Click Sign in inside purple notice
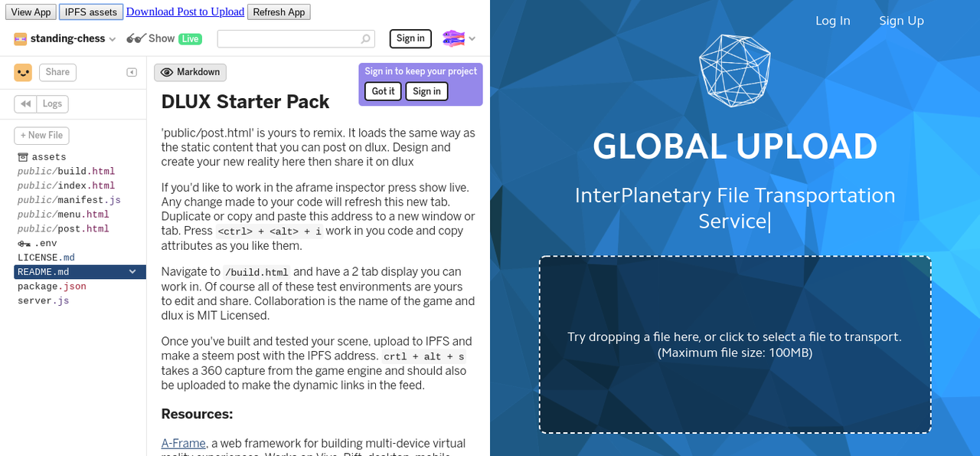Screen dimensions: 980x456 426,91
